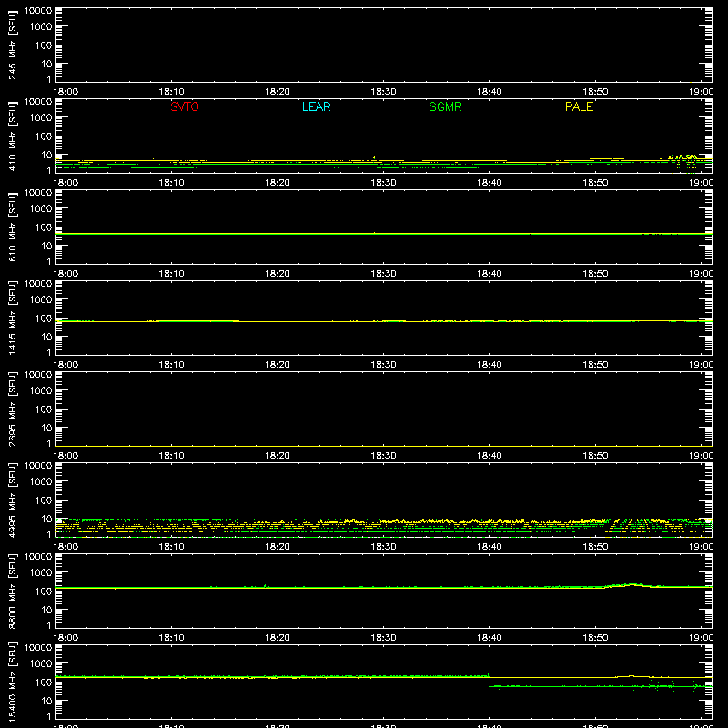Click the 18:30 label under 1415 MHz panel
Screen dimensions: 728x728
383,365
